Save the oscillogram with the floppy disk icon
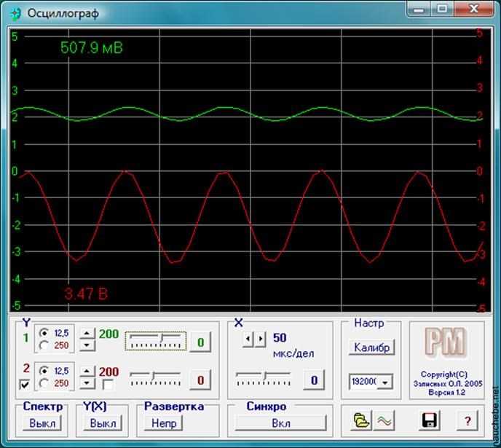This screenshot has height=448, width=501. [429, 420]
